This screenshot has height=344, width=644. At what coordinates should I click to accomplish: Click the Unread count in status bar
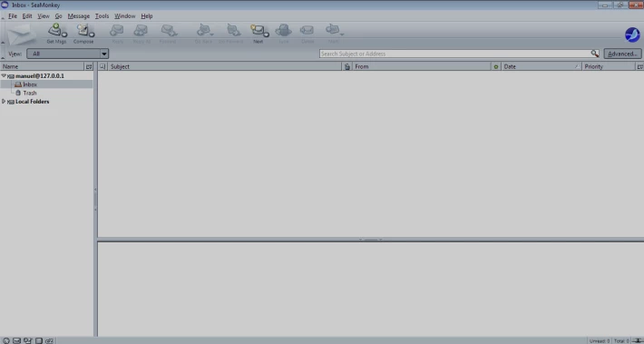pos(600,340)
